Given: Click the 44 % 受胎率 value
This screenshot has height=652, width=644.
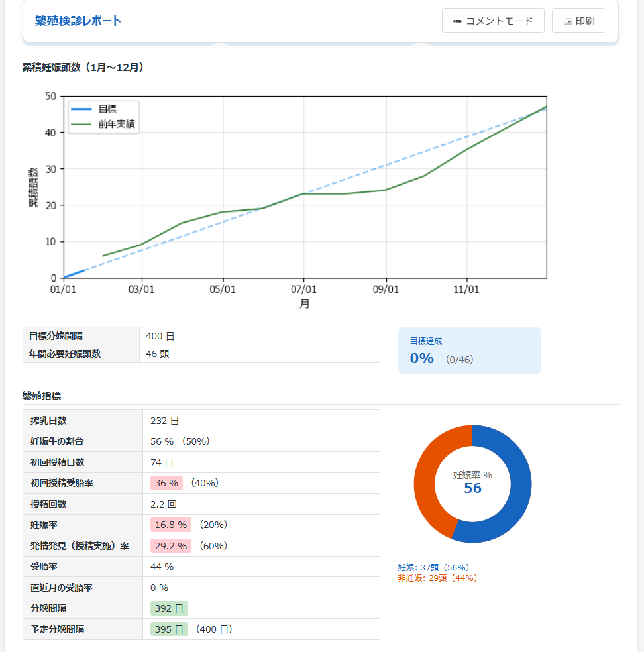Looking at the screenshot, I should (162, 567).
